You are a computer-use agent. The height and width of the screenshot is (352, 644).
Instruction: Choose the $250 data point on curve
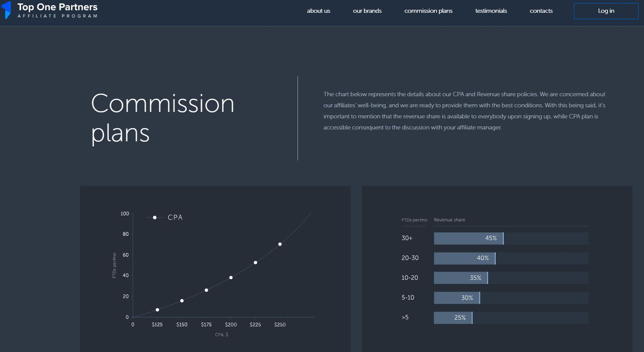[x=280, y=244]
